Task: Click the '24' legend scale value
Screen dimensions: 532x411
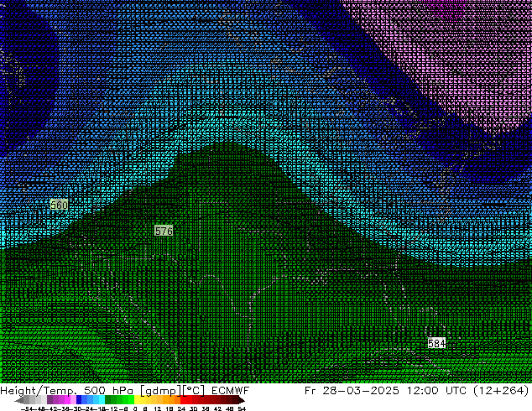Action: click(x=181, y=408)
